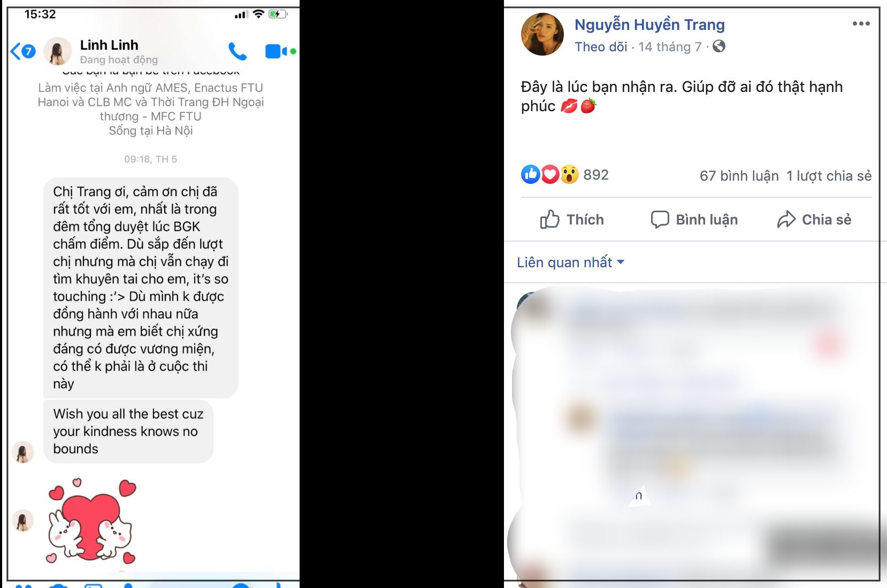887x588 pixels.
Task: Click the globe public privacy icon
Action: click(719, 47)
